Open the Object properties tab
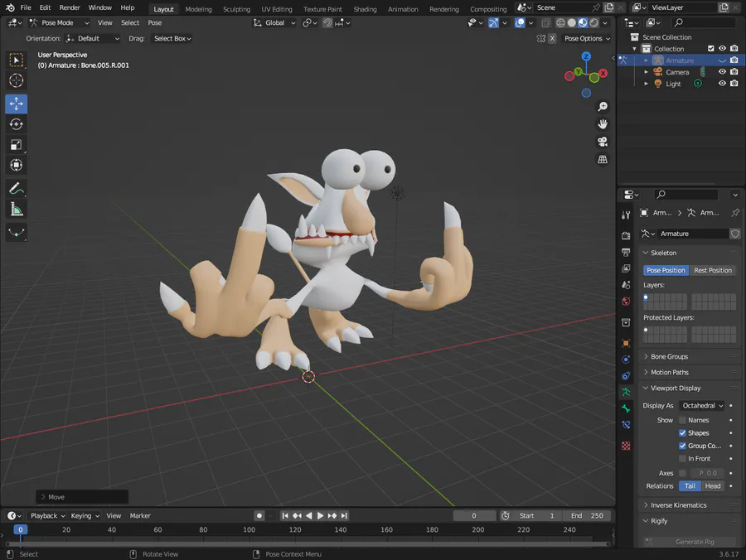The width and height of the screenshot is (746, 560). click(626, 343)
